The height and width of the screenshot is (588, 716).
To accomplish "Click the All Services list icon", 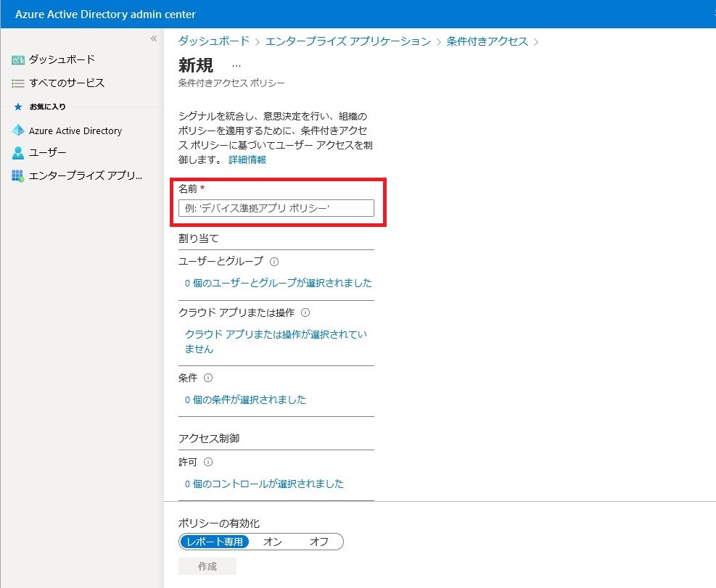I will tap(18, 83).
